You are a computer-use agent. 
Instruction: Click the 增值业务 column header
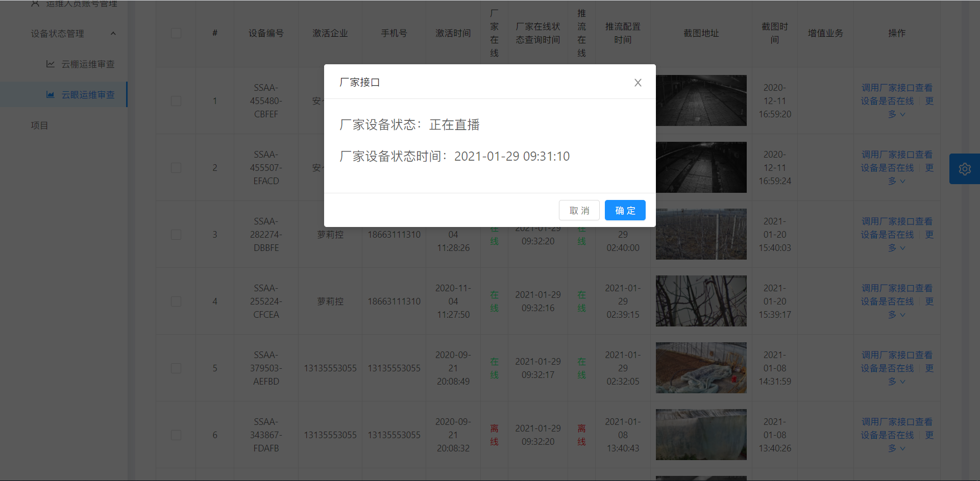pos(825,33)
